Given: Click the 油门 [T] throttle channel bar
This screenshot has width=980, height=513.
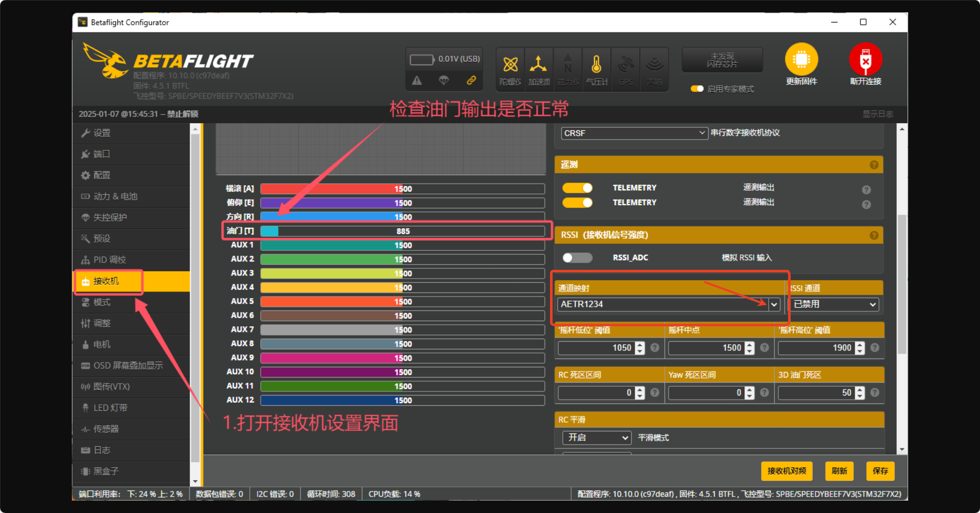Looking at the screenshot, I should click(x=402, y=231).
